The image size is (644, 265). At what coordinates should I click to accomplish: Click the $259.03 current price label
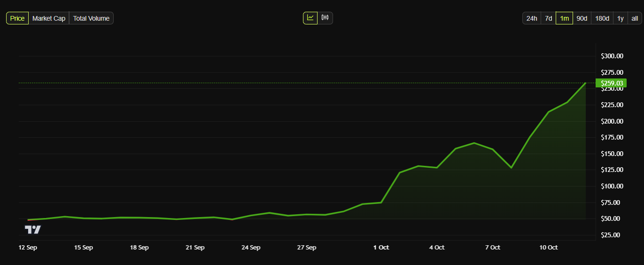click(x=612, y=83)
